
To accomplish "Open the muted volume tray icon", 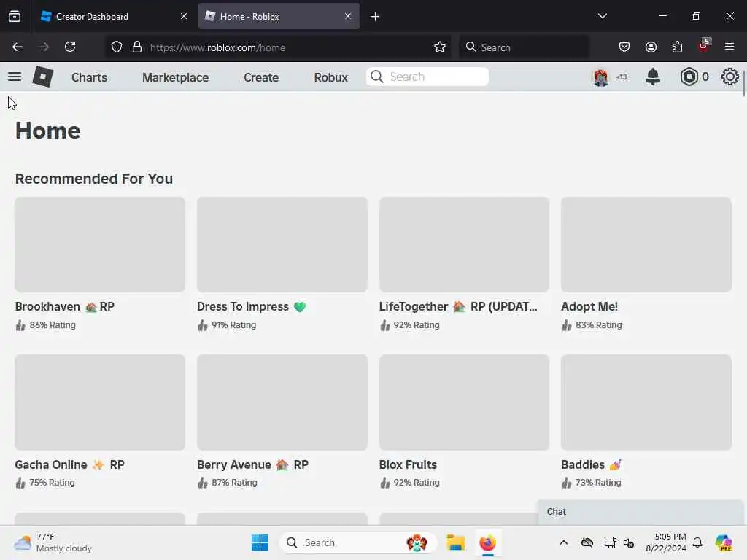I will [x=629, y=542].
